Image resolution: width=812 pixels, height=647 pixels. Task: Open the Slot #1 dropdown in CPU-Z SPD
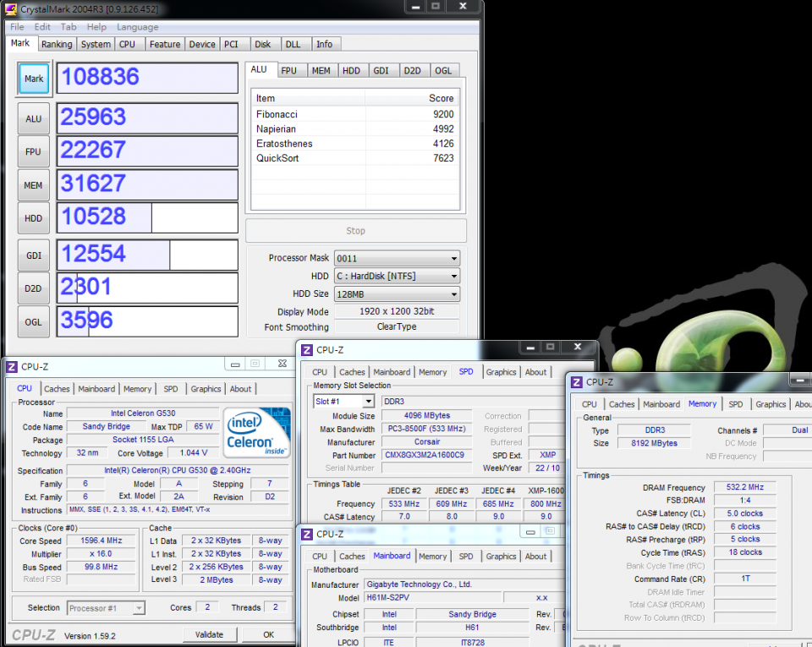tap(367, 400)
